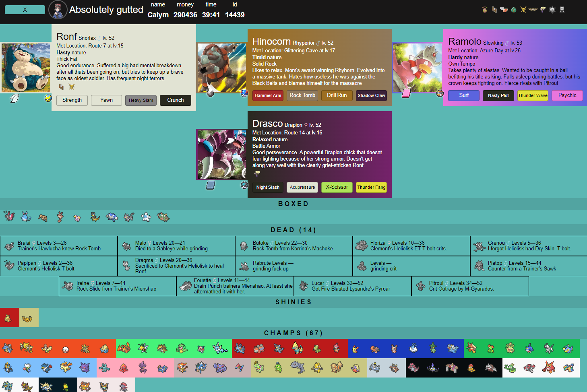Click Ramolo's pink held item icon
Screen dimensions: 587x392
(x=406, y=93)
